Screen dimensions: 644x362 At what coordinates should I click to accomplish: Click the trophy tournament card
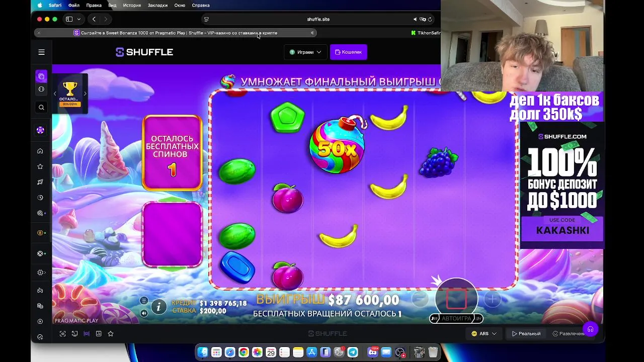[x=70, y=94]
